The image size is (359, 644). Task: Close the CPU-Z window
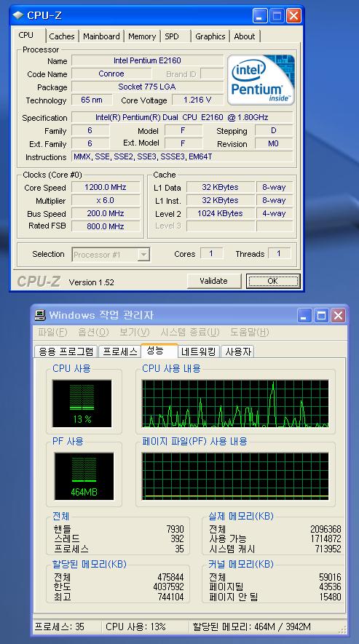[x=293, y=16]
